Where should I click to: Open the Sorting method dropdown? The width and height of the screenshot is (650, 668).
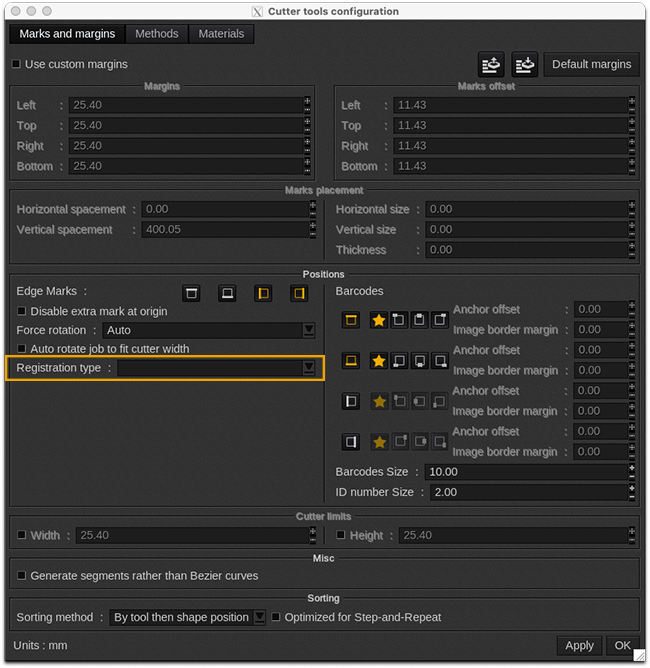(186, 617)
